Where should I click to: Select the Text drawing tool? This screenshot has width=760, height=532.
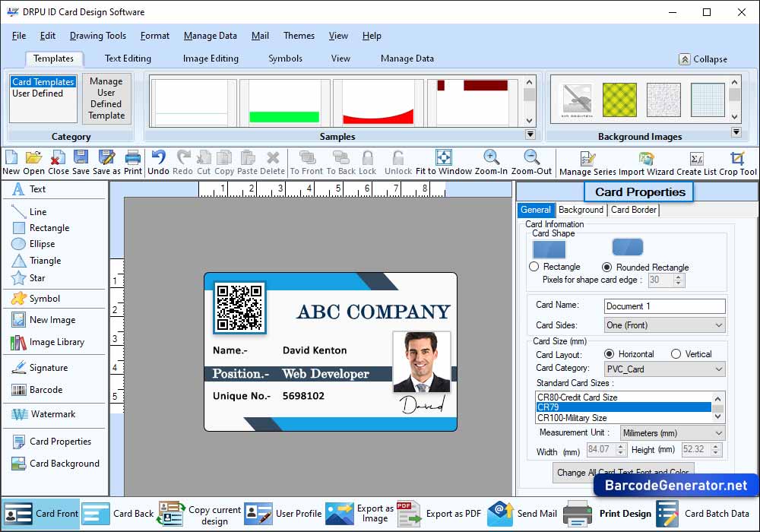pos(29,189)
